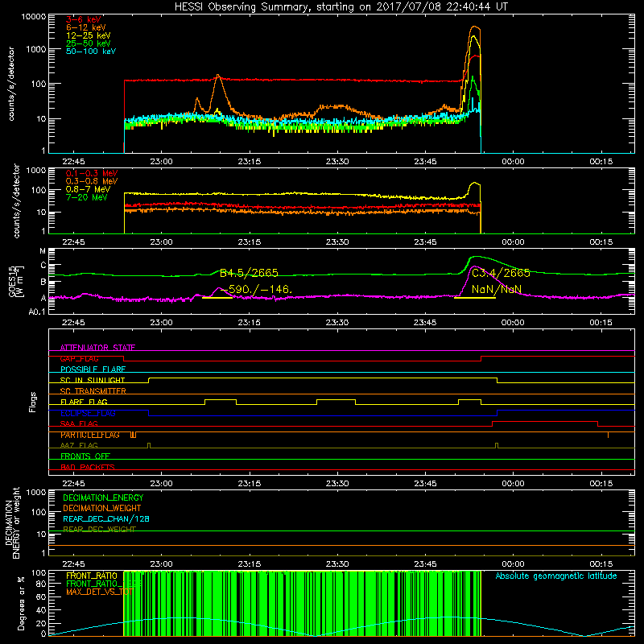Click the -590./-146. position annotation
644x644 pixels.
(x=256, y=290)
